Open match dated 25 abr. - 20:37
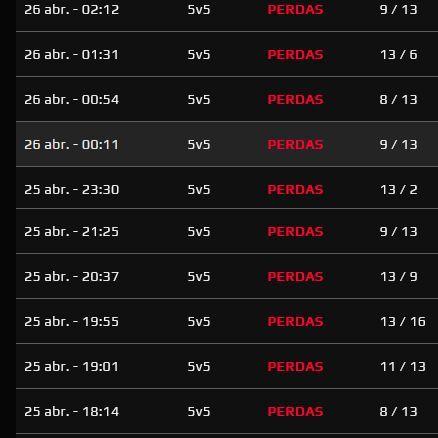 227,276
